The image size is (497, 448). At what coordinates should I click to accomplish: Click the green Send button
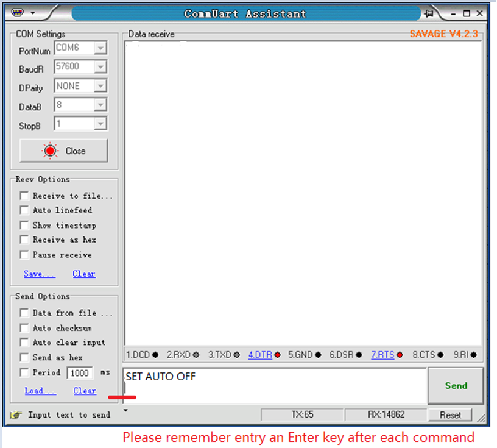click(456, 386)
